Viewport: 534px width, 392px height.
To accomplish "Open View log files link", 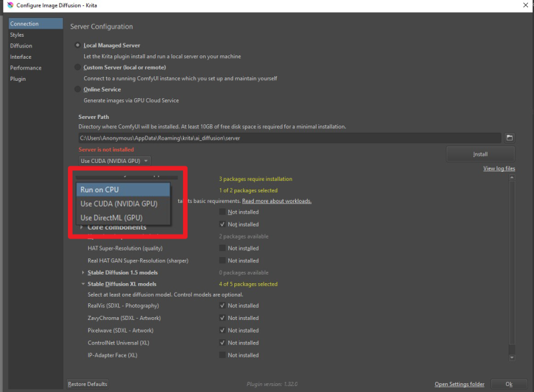I will [x=499, y=168].
